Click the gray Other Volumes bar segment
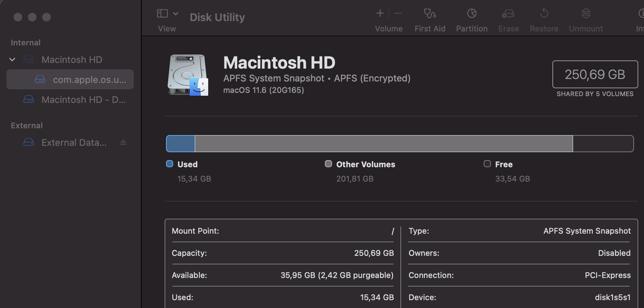 384,144
